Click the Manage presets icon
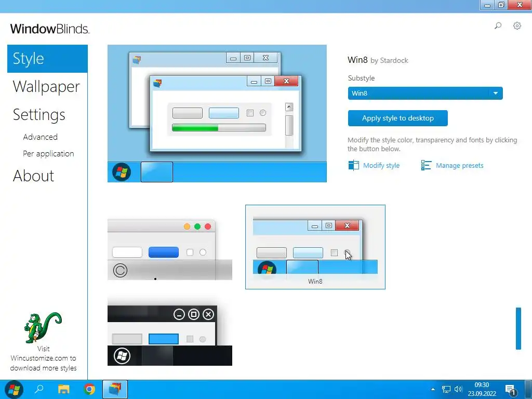The image size is (532, 399). [426, 165]
